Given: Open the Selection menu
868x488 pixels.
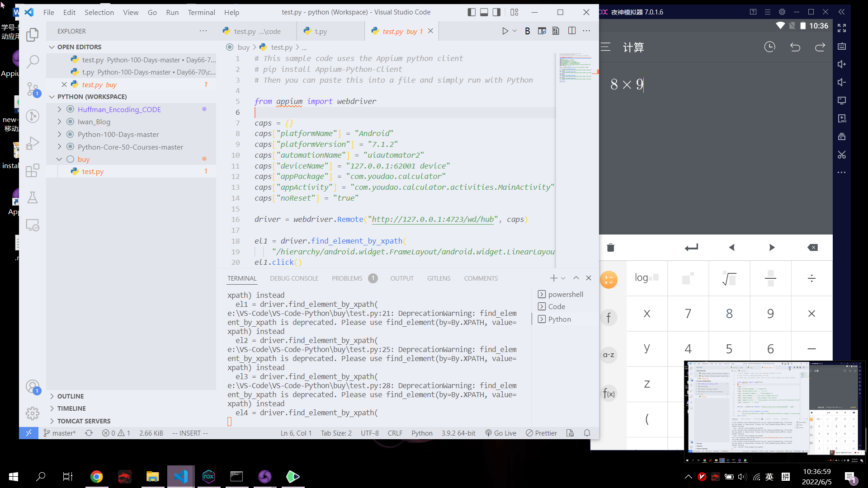Looking at the screenshot, I should pyautogui.click(x=99, y=12).
